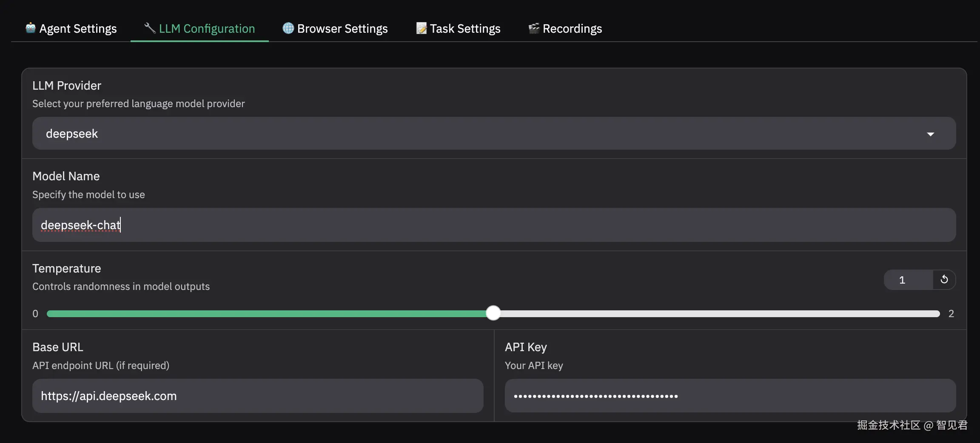This screenshot has width=980, height=443.
Task: Click the wrench icon beside LLM Configuration
Action: tap(150, 28)
